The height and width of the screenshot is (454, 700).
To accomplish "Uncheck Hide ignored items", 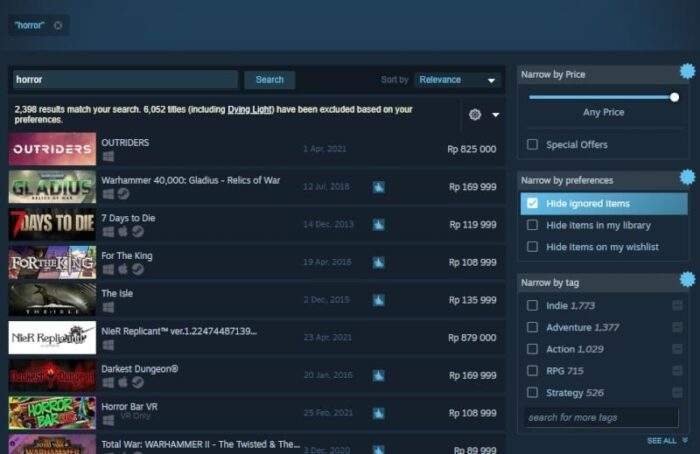I will pos(532,203).
